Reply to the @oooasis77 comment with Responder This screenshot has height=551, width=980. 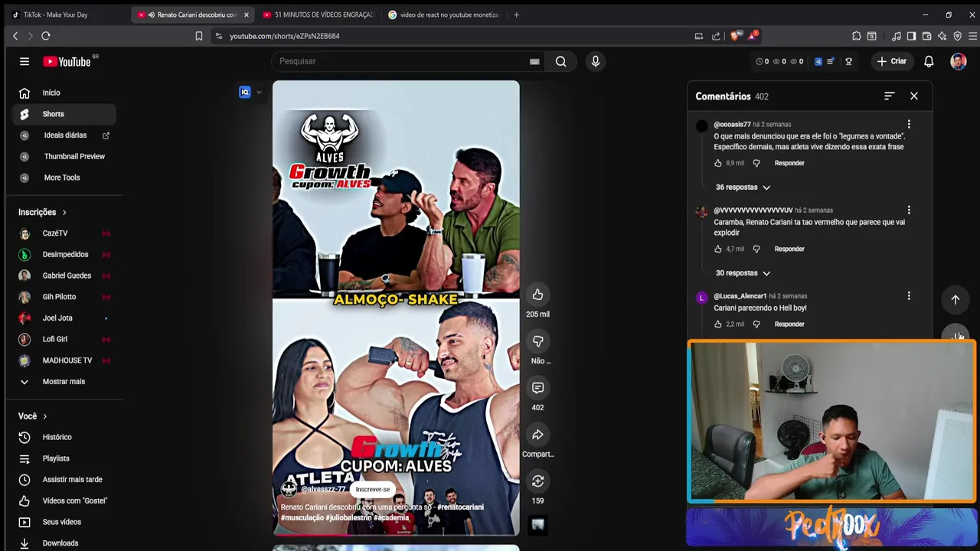pyautogui.click(x=789, y=163)
